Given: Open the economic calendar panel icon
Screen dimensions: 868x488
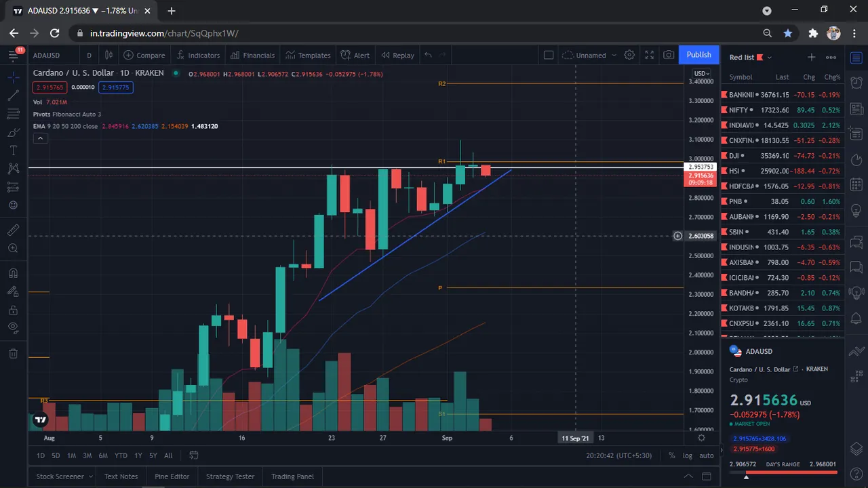Looking at the screenshot, I should pyautogui.click(x=856, y=184).
